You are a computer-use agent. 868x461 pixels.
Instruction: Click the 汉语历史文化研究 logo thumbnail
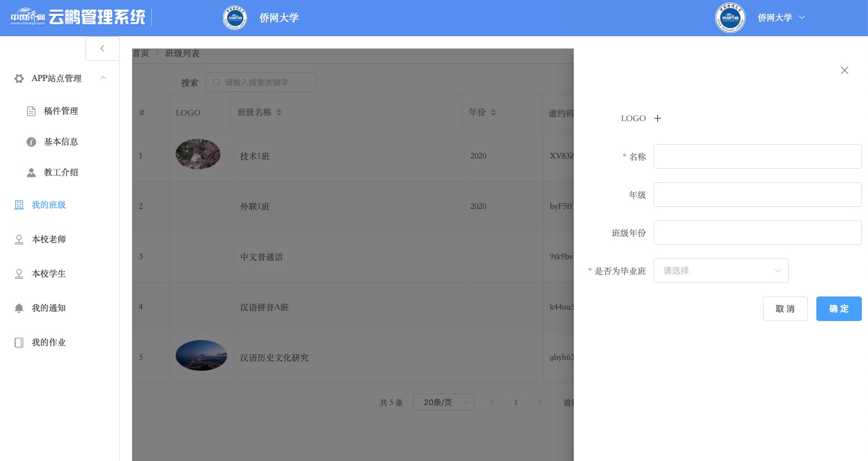point(201,355)
